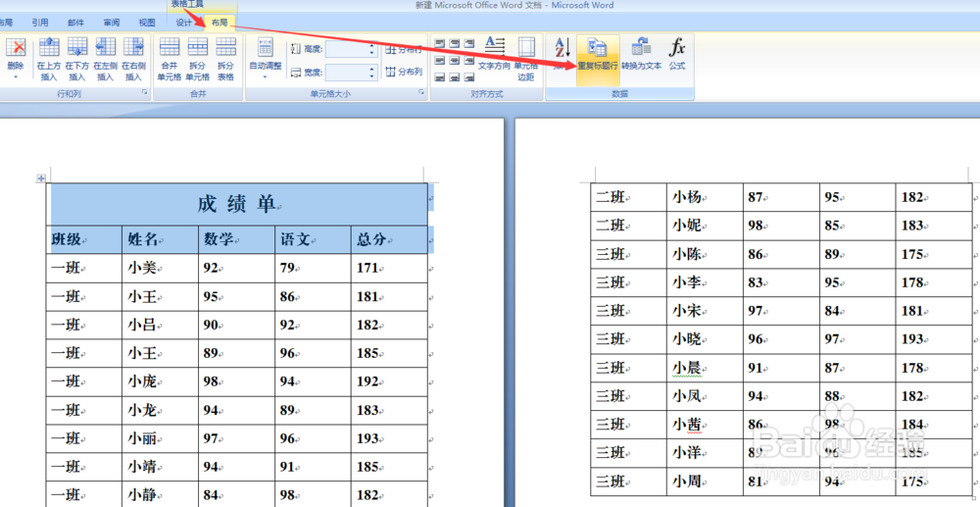Decrease column width with down spinner
This screenshot has height=507, width=980.
(373, 76)
